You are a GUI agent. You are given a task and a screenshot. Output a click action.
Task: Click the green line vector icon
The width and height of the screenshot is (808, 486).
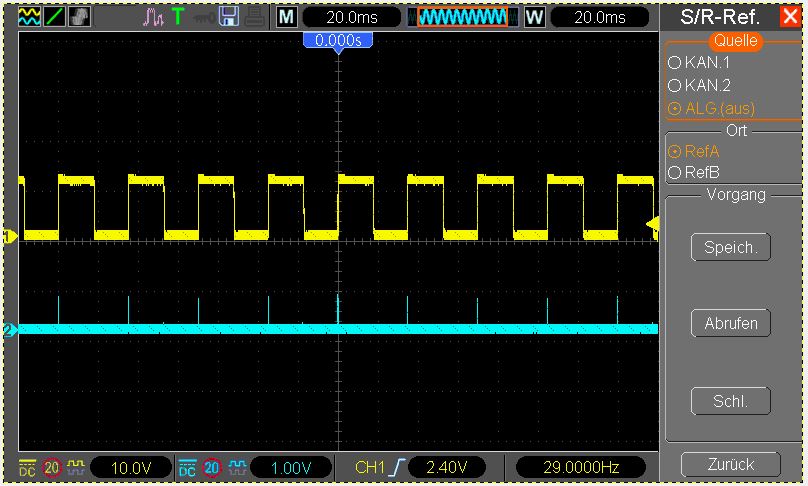(x=55, y=17)
